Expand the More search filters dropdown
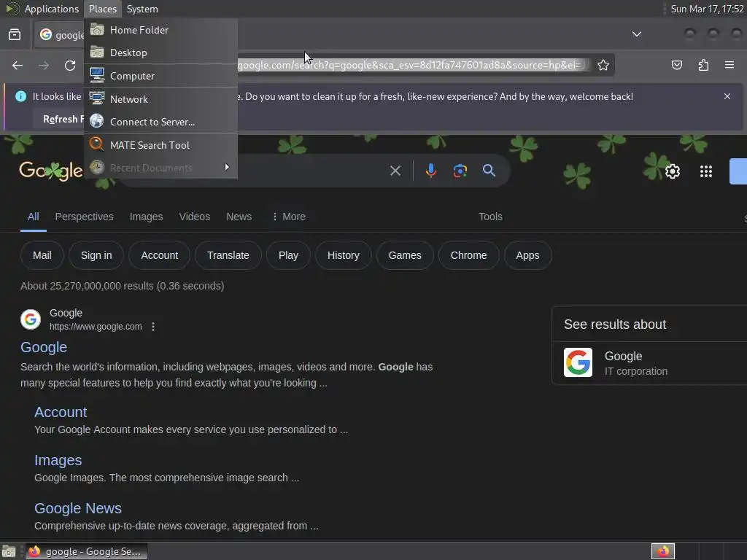This screenshot has width=747, height=560. pos(289,217)
